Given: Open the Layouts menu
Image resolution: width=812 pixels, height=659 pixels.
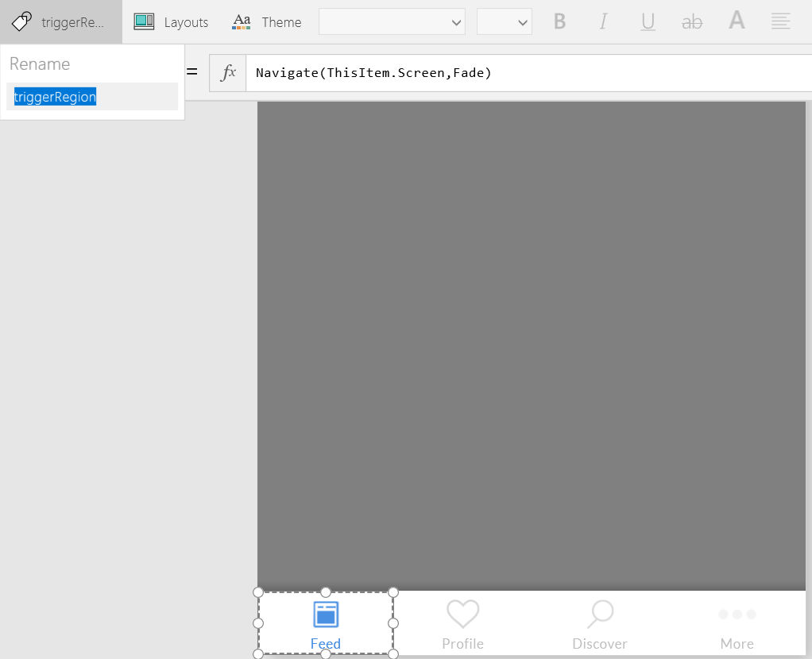Looking at the screenshot, I should tap(171, 22).
